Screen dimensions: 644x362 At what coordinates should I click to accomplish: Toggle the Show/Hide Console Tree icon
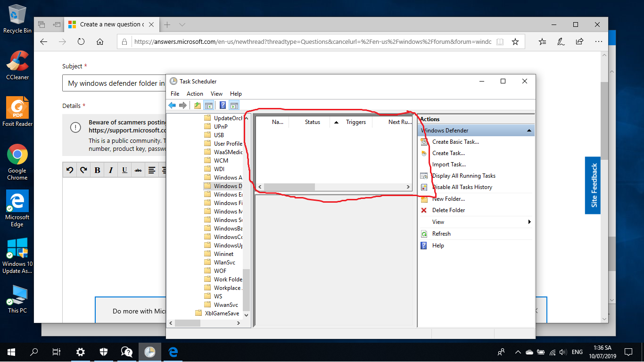point(208,105)
